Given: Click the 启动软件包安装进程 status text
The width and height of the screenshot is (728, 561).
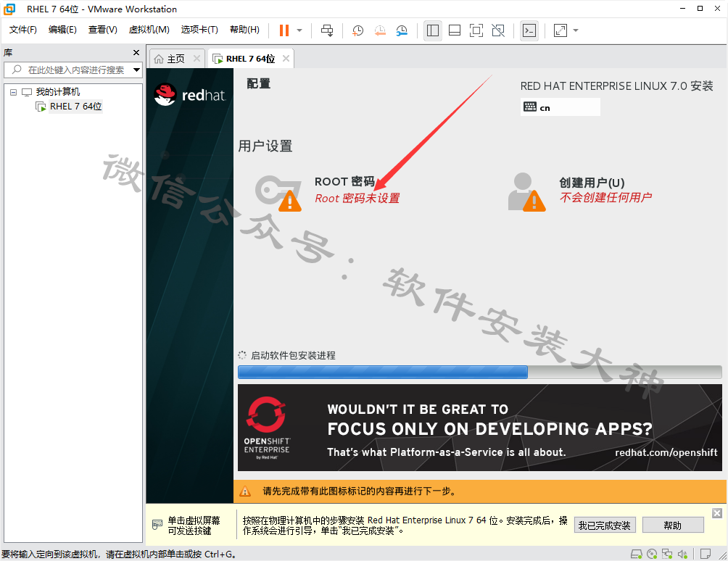Looking at the screenshot, I should tap(293, 355).
